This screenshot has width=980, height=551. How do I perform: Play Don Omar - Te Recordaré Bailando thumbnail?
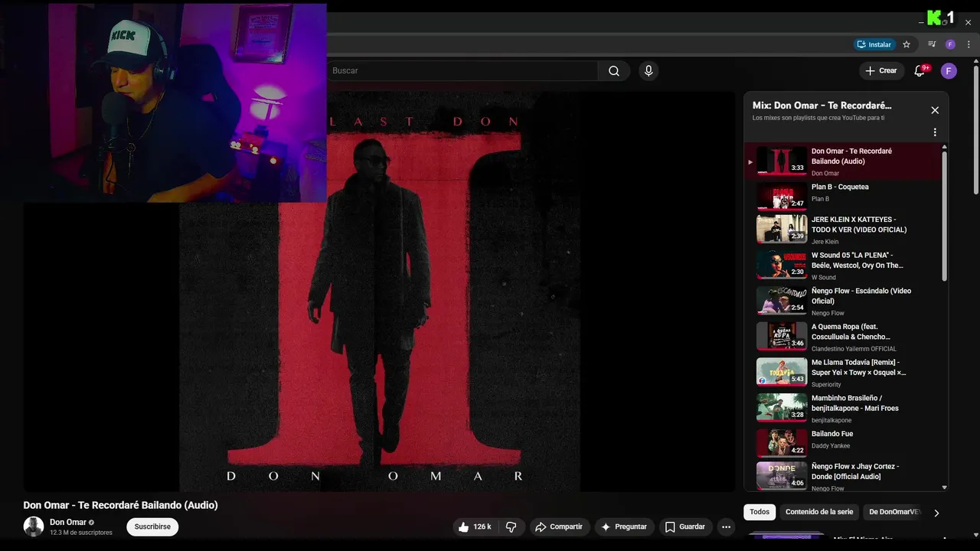click(x=782, y=161)
